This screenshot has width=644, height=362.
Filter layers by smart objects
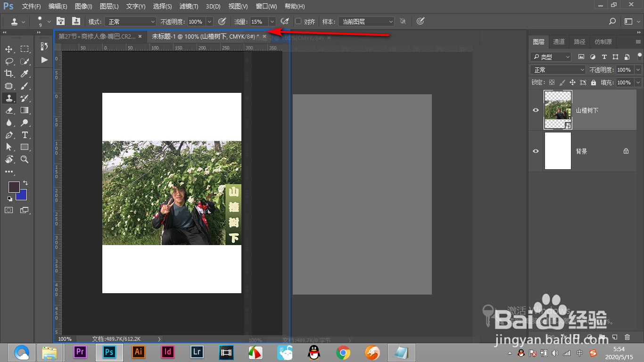(x=627, y=57)
